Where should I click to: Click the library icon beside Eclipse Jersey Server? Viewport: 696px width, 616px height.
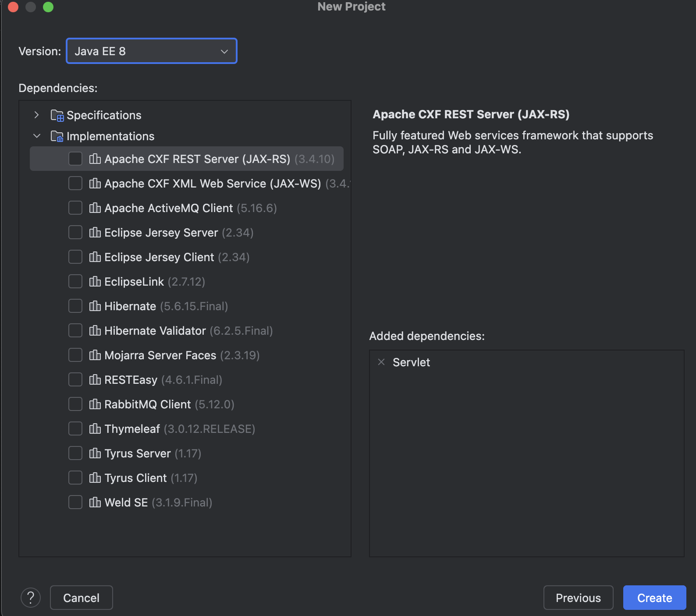pos(95,232)
